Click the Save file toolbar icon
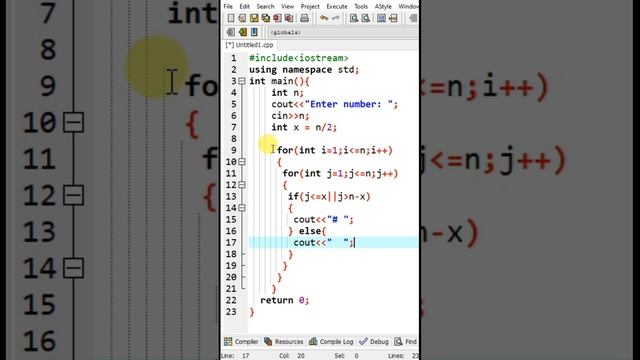The image size is (640, 360). point(254,18)
